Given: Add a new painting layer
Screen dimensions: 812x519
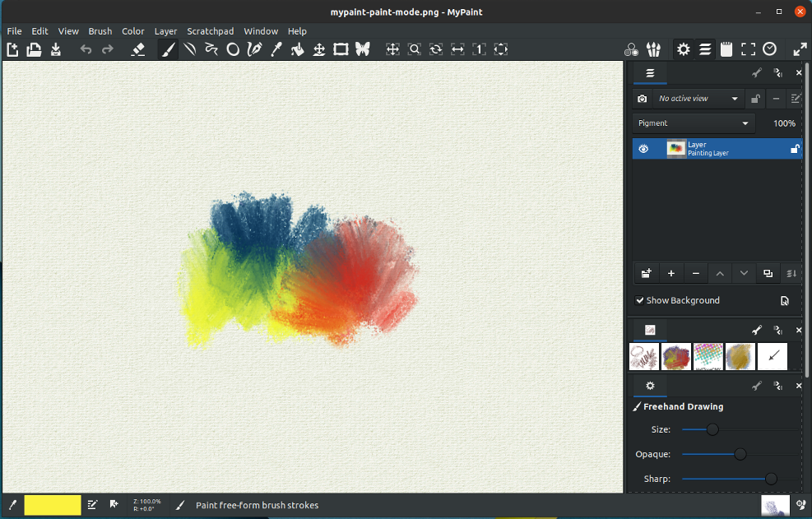Looking at the screenshot, I should point(670,274).
